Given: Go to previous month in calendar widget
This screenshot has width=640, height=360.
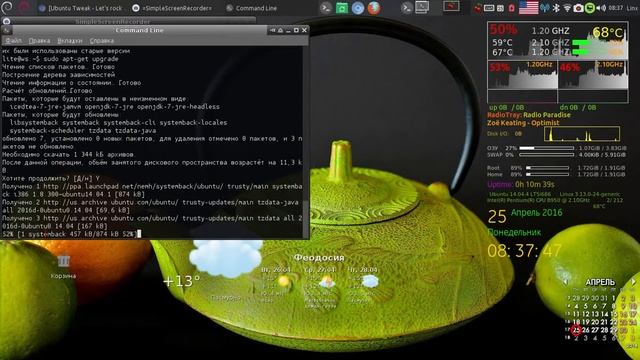Looking at the screenshot, I should coord(567,282).
